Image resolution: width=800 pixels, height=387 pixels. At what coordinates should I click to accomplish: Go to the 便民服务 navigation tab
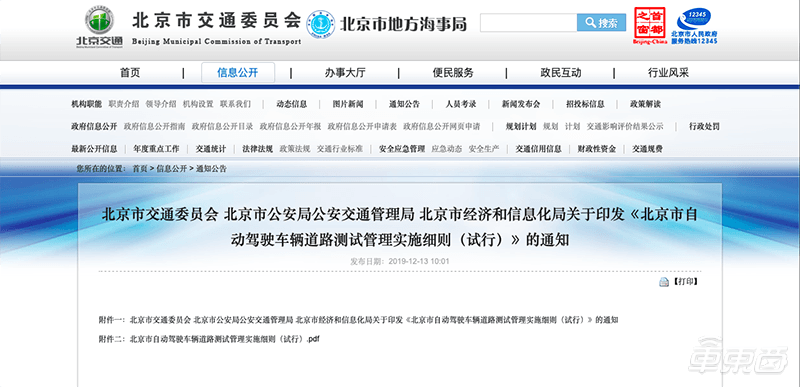453,73
